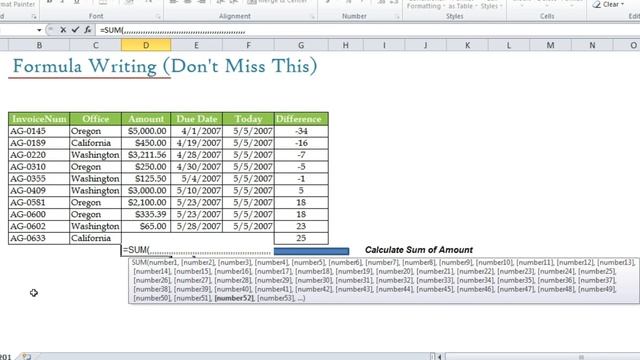Select column C header
The width and height of the screenshot is (640, 360).
(96, 45)
